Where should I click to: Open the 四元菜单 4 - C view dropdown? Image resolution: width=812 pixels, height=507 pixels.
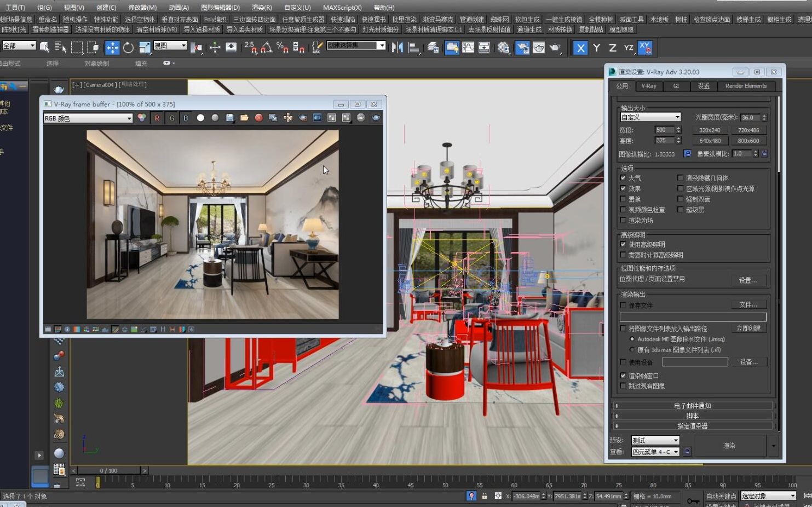pyautogui.click(x=655, y=452)
